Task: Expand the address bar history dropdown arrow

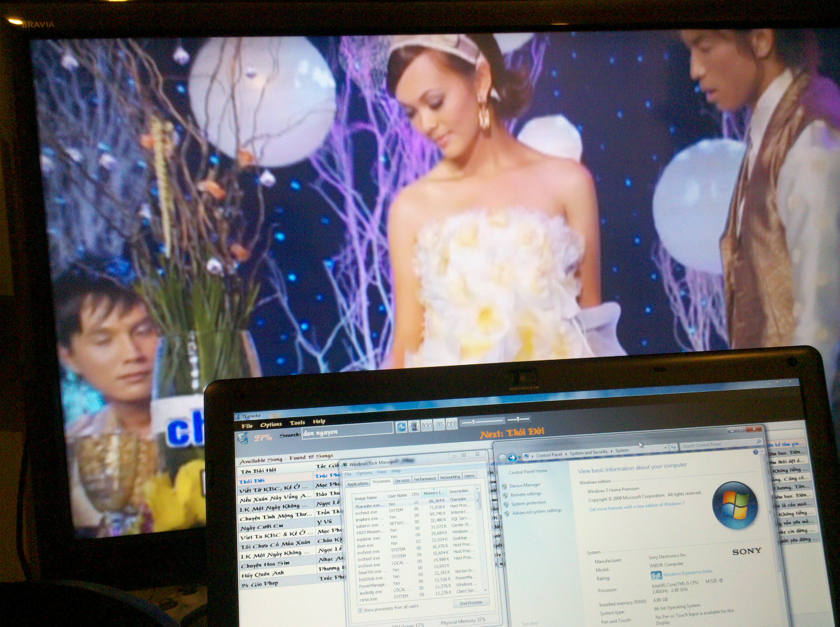Action: [665, 448]
